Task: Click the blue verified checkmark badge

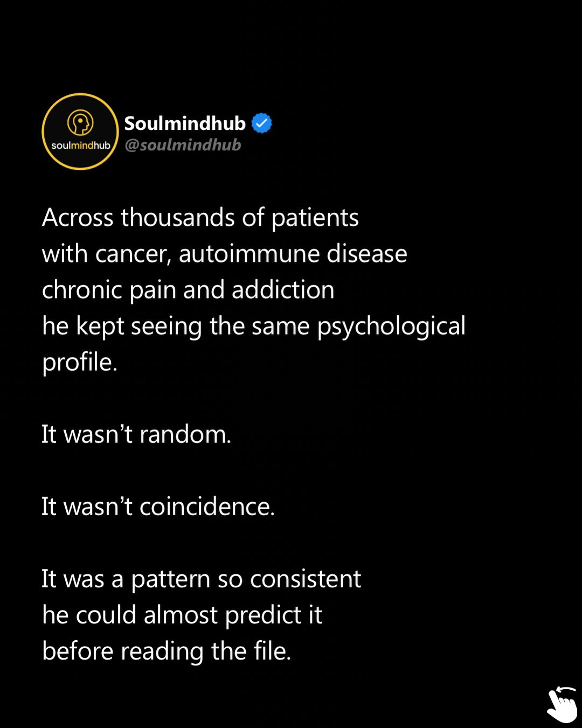Action: tap(262, 123)
